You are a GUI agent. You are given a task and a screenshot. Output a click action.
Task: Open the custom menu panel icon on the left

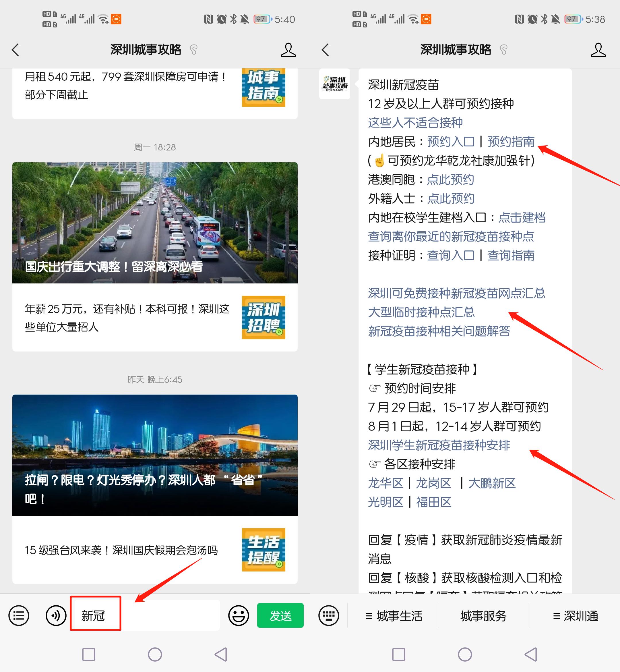pos(19,616)
